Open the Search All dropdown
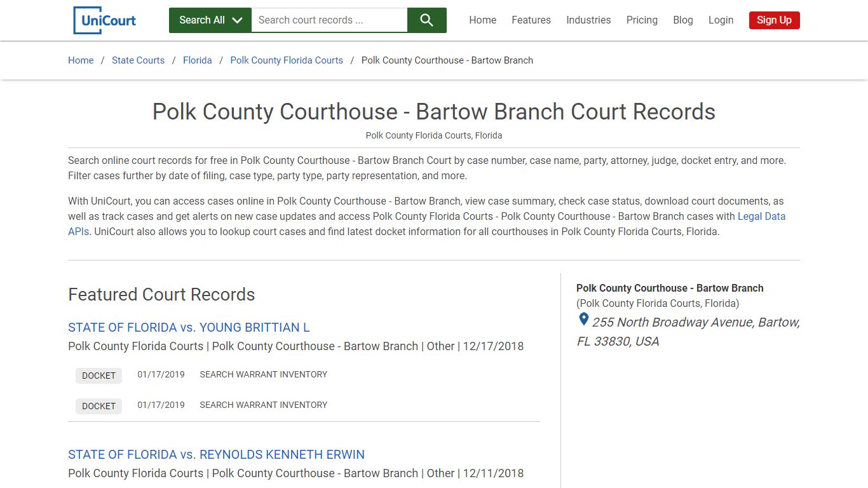The width and height of the screenshot is (868, 488). pyautogui.click(x=210, y=20)
